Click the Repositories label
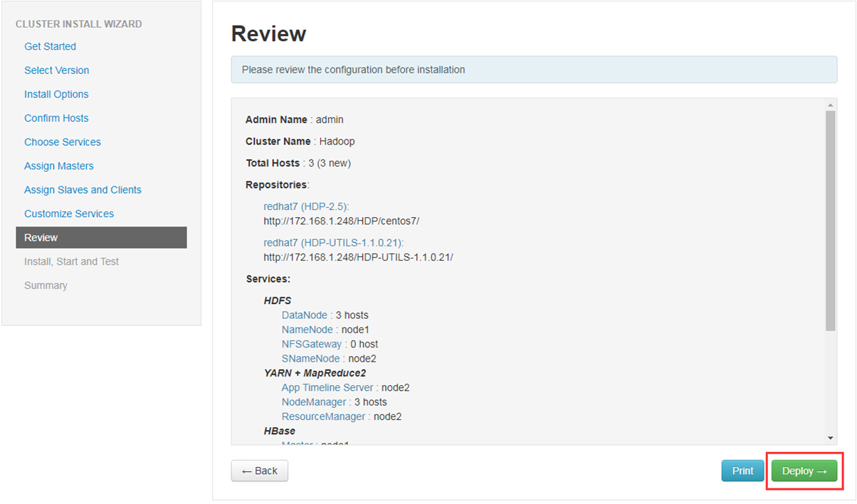Image resolution: width=857 pixels, height=504 pixels. (278, 185)
